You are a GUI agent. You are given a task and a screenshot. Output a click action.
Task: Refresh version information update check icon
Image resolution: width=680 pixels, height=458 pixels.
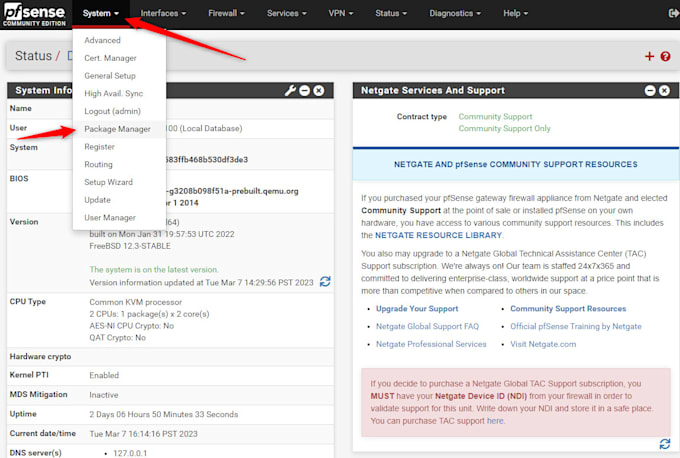[x=325, y=282]
